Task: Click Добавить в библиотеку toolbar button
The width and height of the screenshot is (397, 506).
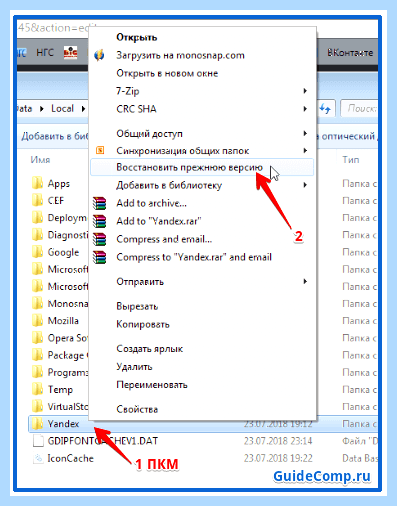Action: point(55,136)
